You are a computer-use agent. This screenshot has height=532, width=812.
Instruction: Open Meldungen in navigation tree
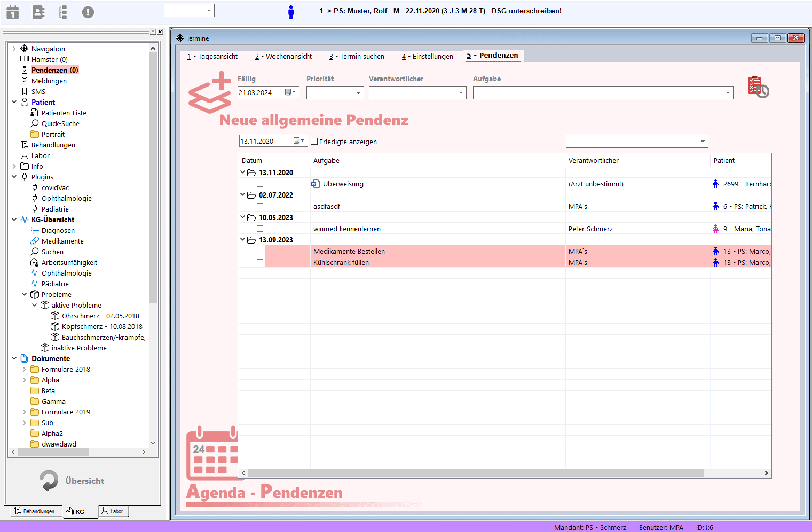(49, 81)
